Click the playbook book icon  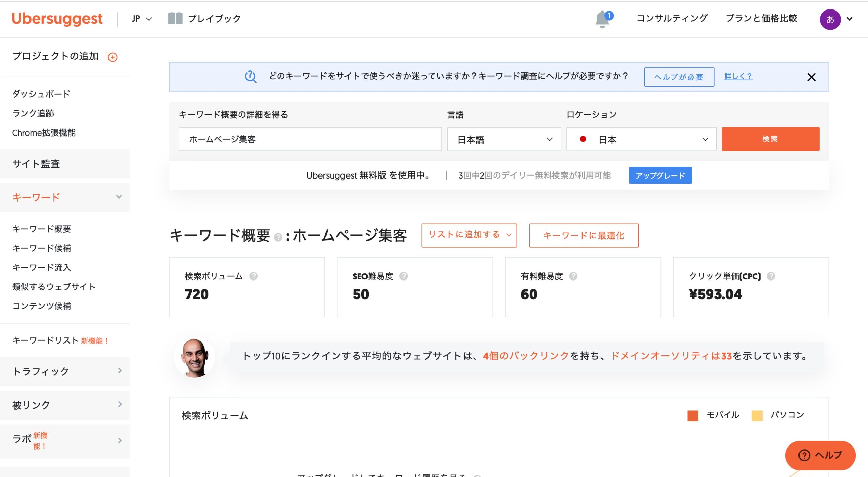click(x=175, y=19)
